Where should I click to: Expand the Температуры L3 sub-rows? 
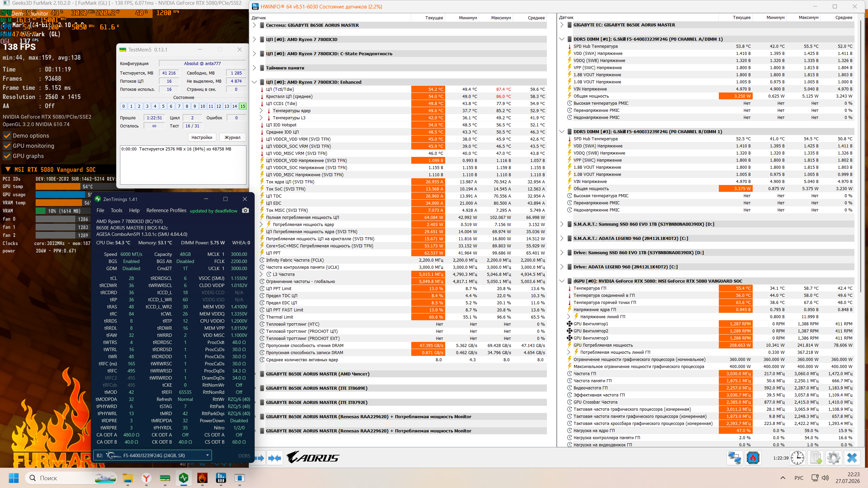[x=261, y=118]
